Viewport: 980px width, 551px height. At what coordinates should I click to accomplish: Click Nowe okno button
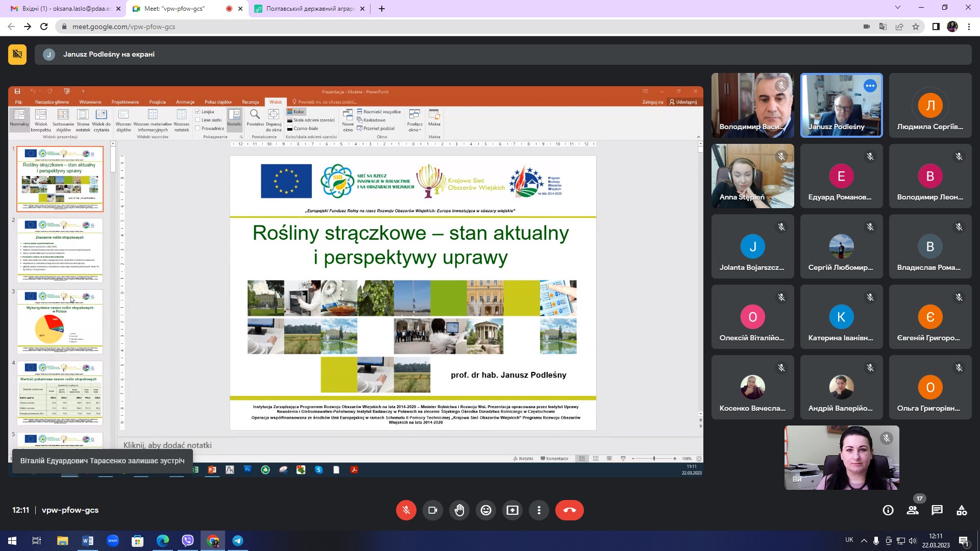(348, 120)
